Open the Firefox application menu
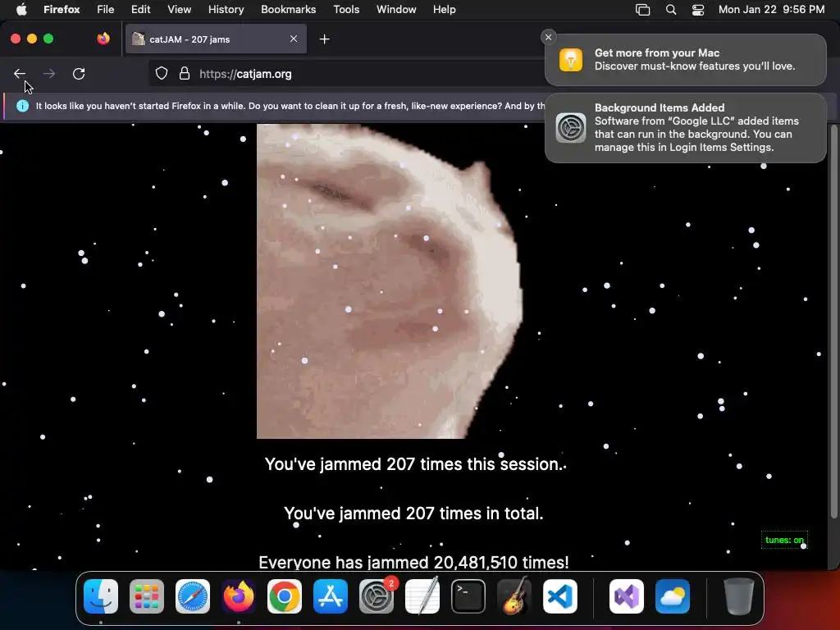Screen dimensions: 840x630 (x=62, y=9)
